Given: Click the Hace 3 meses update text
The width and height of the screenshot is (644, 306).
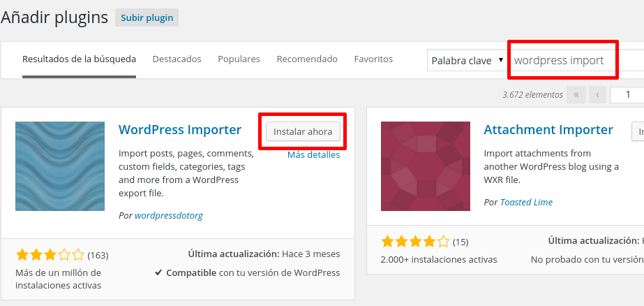Looking at the screenshot, I should 311,254.
